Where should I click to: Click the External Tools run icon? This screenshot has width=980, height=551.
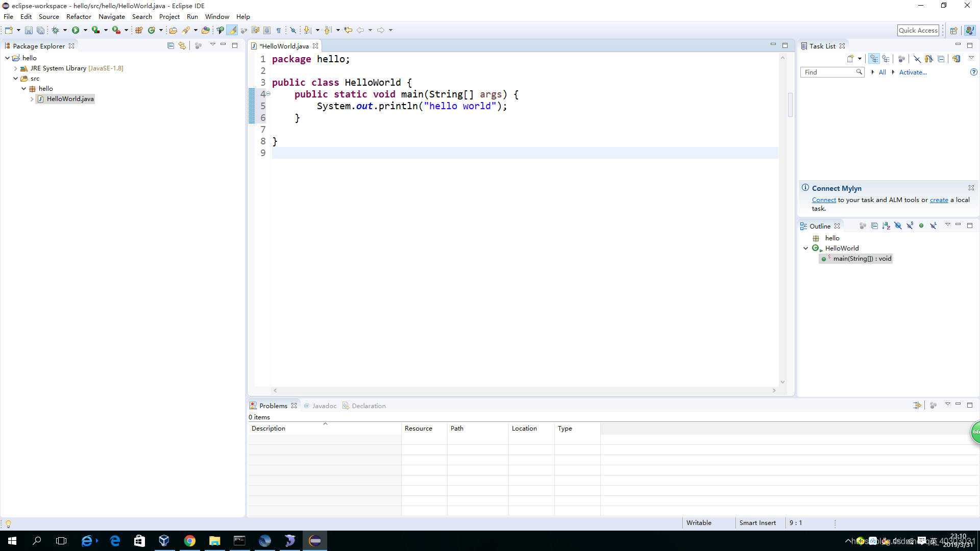tap(116, 31)
